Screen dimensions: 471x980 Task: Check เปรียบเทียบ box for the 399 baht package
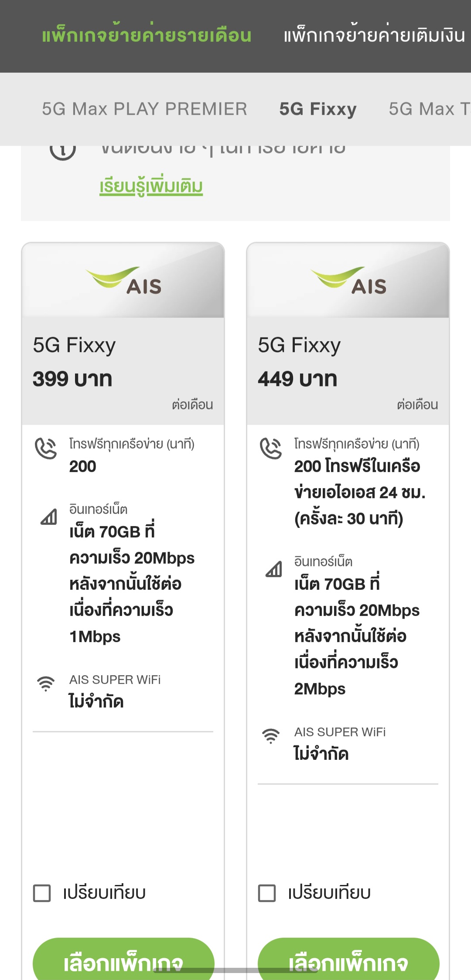point(42,893)
